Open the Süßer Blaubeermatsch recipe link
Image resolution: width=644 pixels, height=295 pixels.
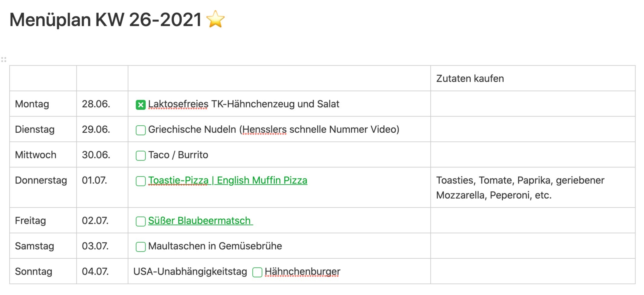point(199,221)
